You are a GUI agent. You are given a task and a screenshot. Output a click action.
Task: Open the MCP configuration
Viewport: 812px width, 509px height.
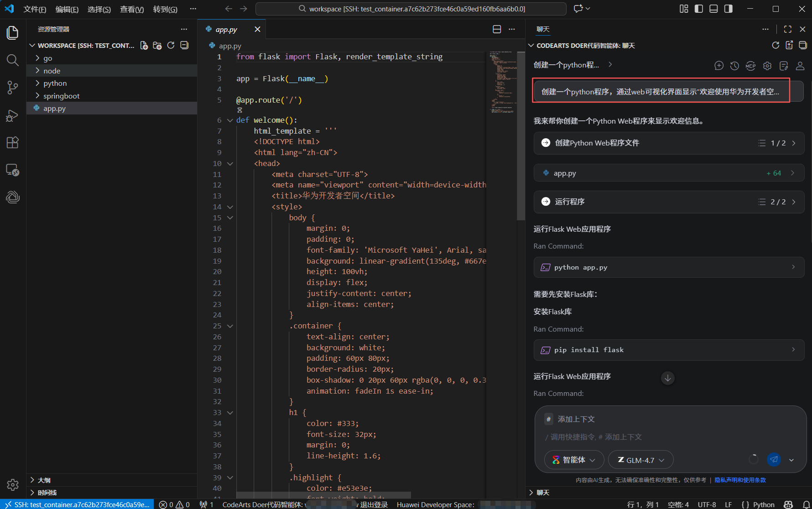pyautogui.click(x=750, y=66)
